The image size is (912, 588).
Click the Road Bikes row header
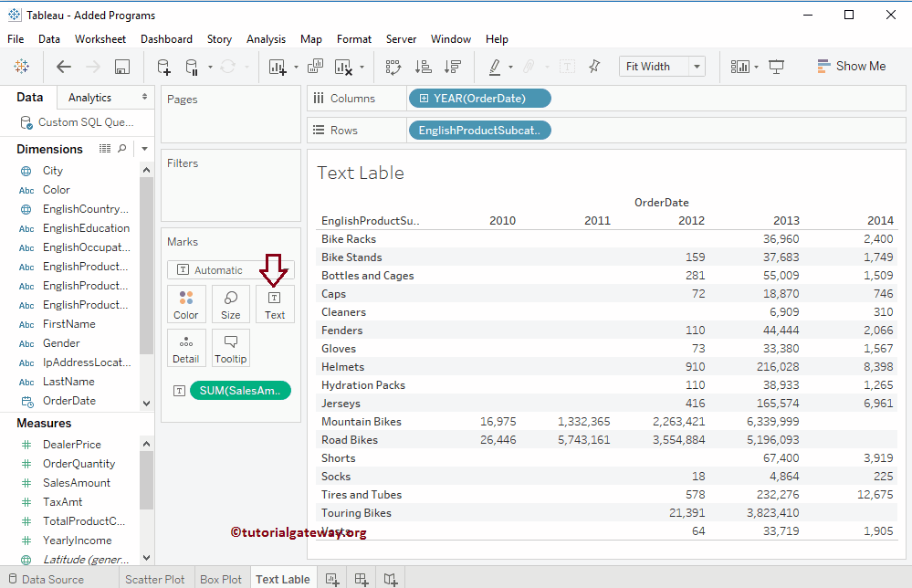(x=350, y=440)
